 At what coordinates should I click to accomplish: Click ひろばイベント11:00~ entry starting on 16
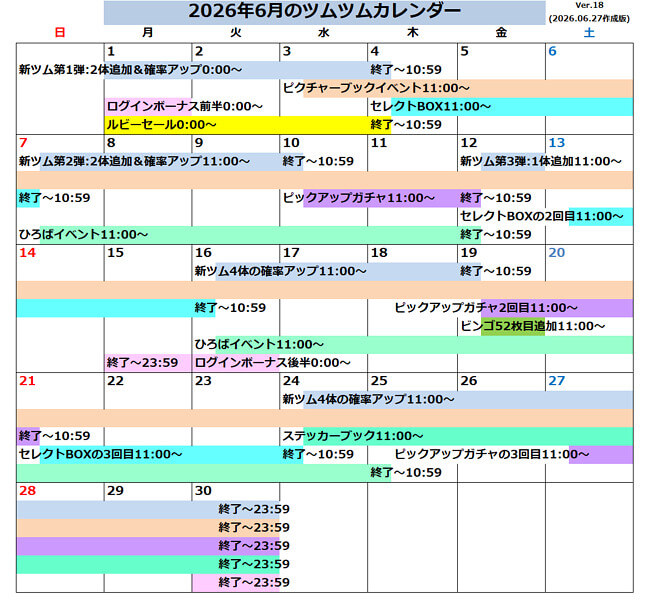click(x=259, y=344)
